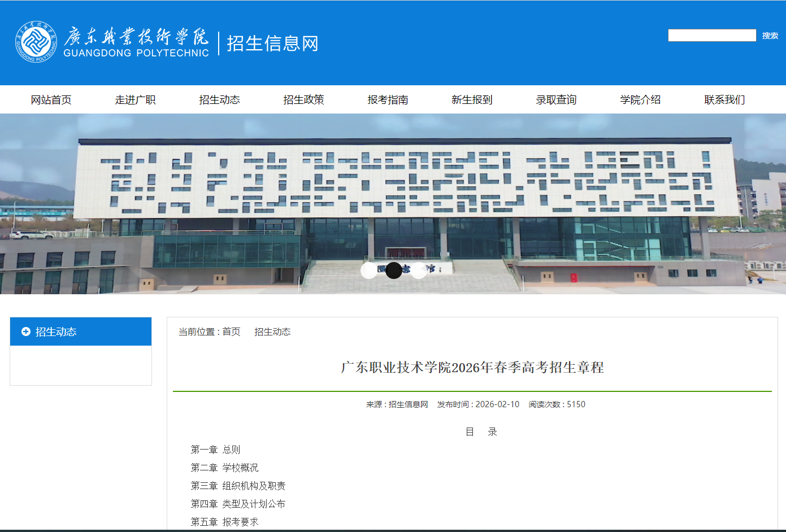Open the 学院介绍 menu item

pos(640,99)
